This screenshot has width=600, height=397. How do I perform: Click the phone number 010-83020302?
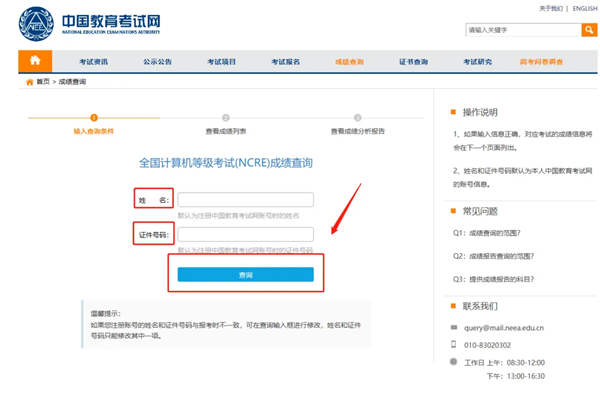(488, 345)
